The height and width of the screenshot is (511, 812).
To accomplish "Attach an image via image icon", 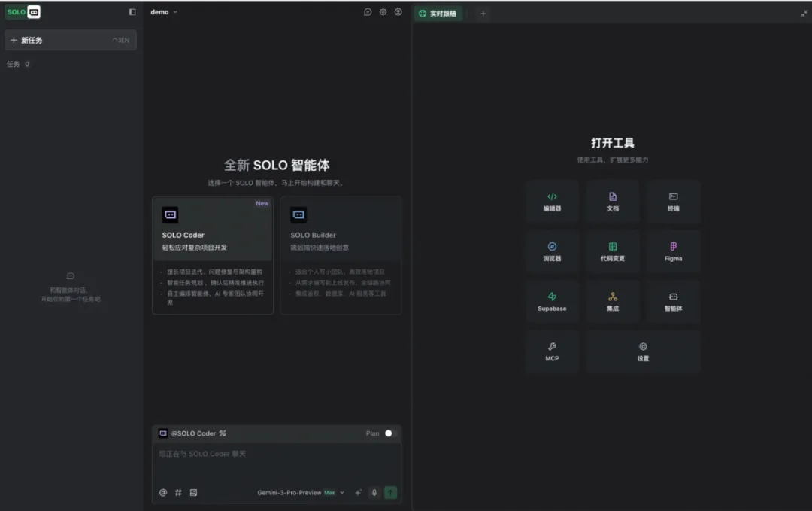I will (x=193, y=492).
